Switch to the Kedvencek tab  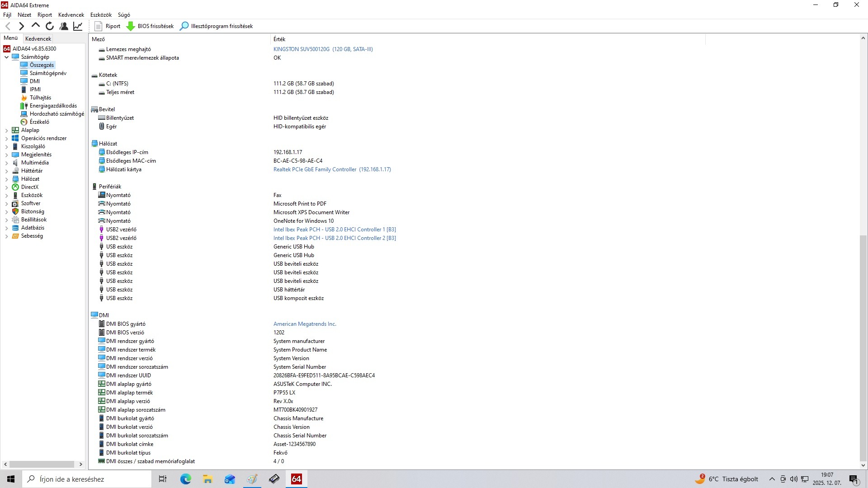38,38
